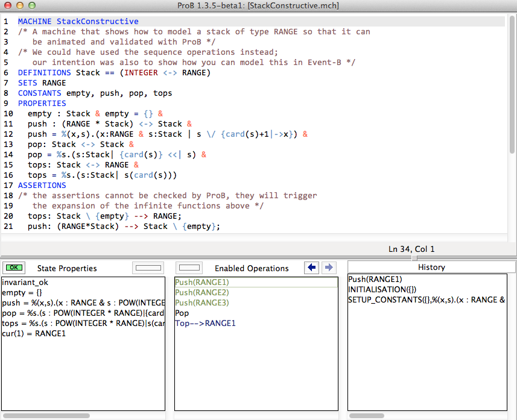This screenshot has height=420, width=517.
Task: Select Push(RANGE2) in Enabled Operations
Action: (x=202, y=292)
